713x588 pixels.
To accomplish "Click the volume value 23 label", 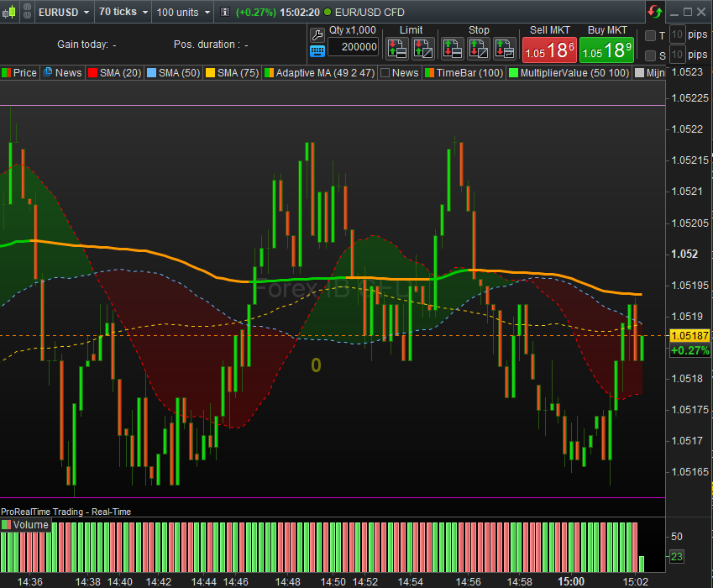I will pyautogui.click(x=677, y=556).
